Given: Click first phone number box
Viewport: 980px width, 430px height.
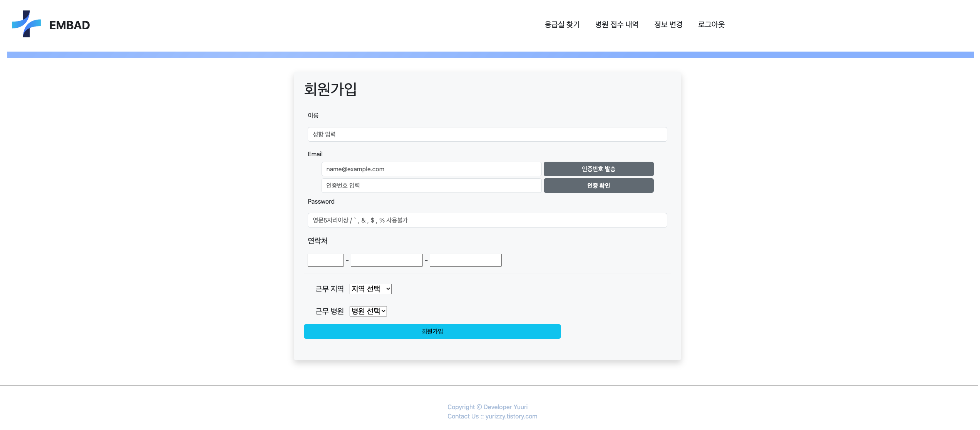Looking at the screenshot, I should [325, 260].
